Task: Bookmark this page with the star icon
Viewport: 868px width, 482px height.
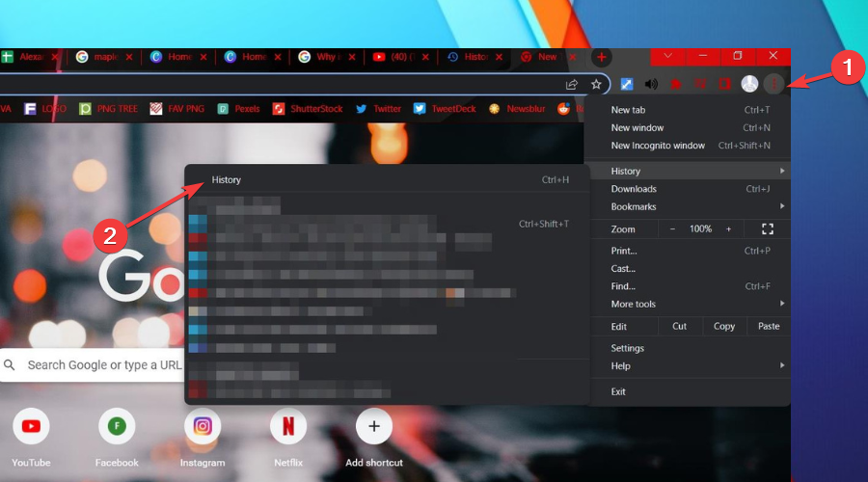Action: [596, 84]
